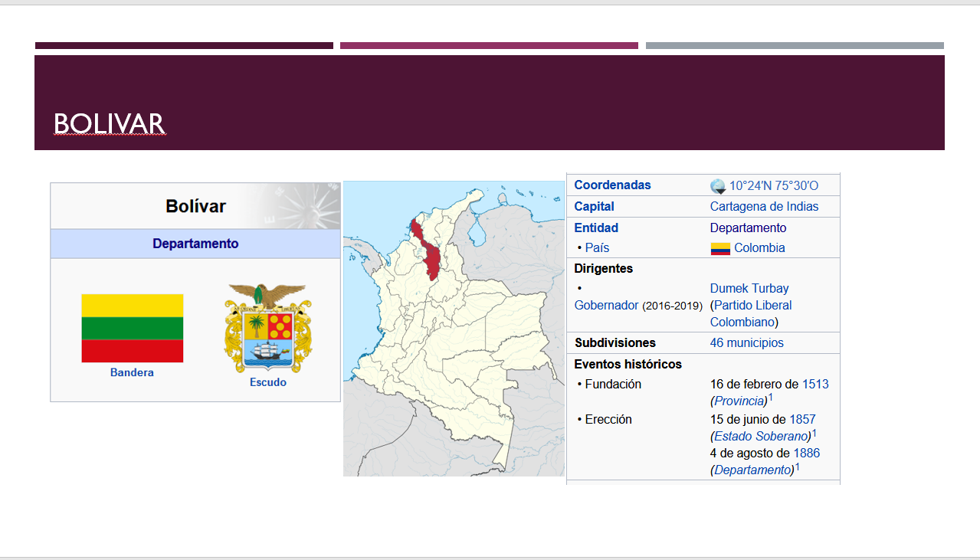Click the Escudo caption link
This screenshot has height=560, width=980.
tap(268, 382)
